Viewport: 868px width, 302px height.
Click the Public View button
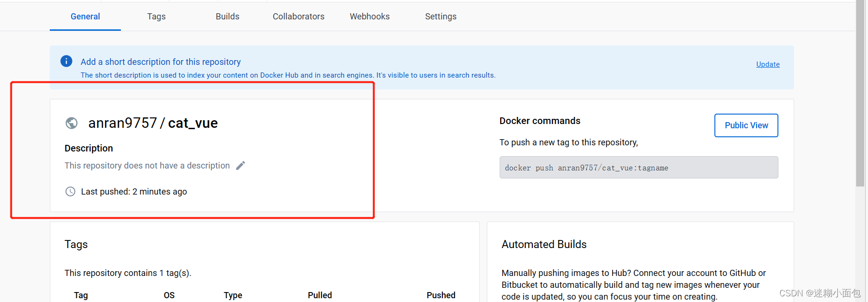(x=746, y=125)
